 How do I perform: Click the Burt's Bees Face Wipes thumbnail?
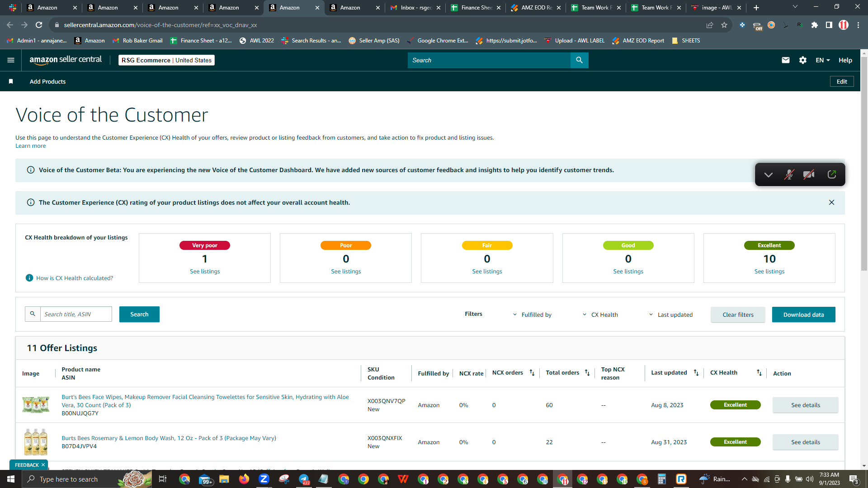click(36, 404)
